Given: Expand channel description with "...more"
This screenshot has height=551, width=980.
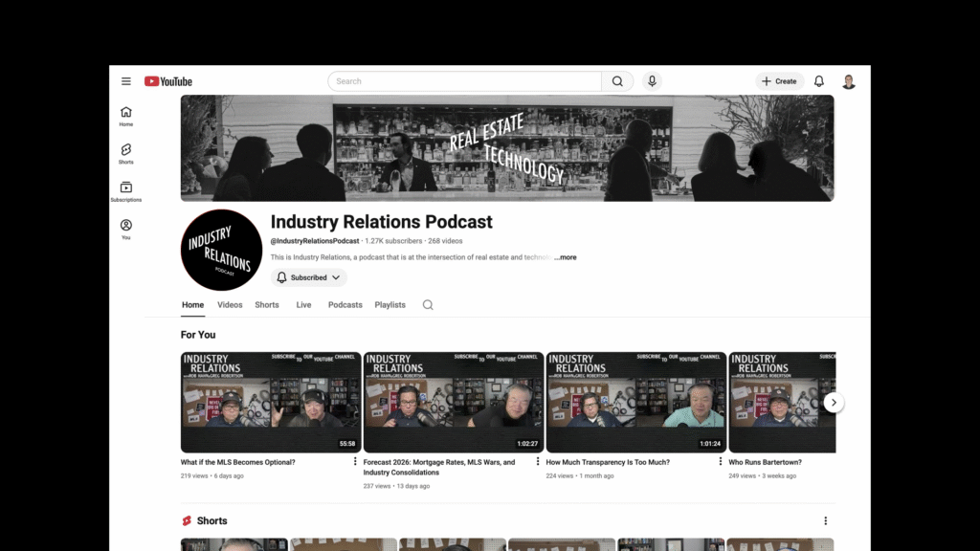Looking at the screenshot, I should click(566, 257).
